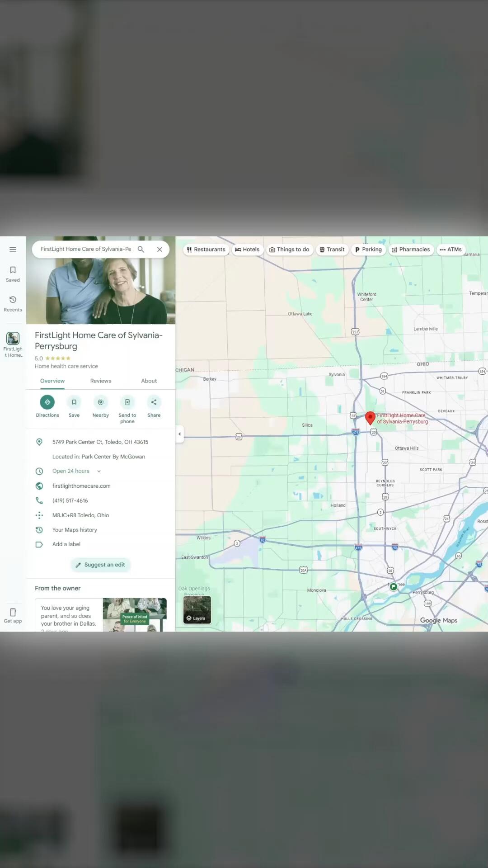Toggle the Layers satellite thumbnail
This screenshot has height=868, width=488.
[197, 610]
